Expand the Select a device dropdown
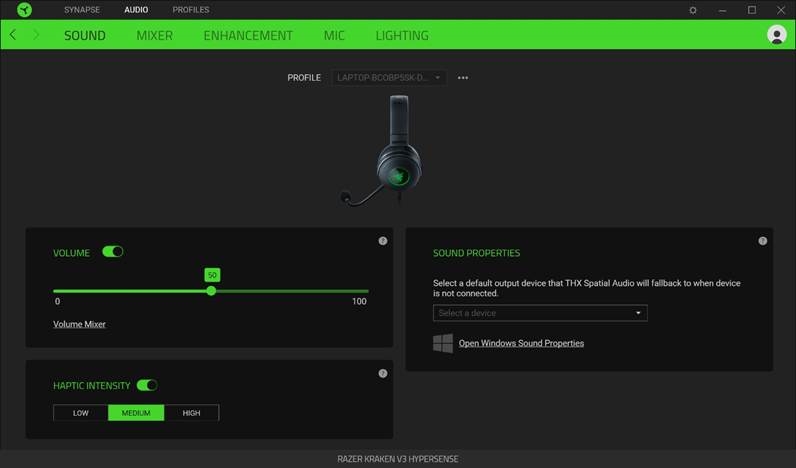Screen dimensions: 796x468 [540, 313]
